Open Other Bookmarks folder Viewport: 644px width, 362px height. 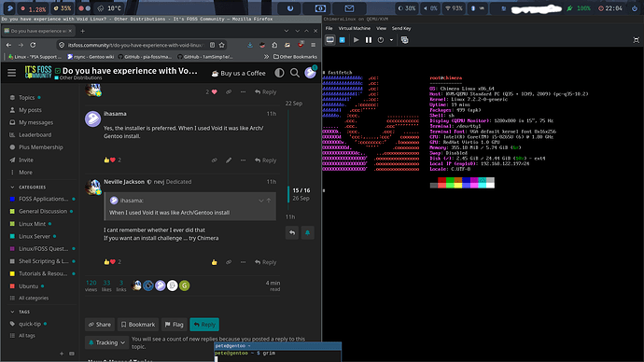[x=295, y=57]
